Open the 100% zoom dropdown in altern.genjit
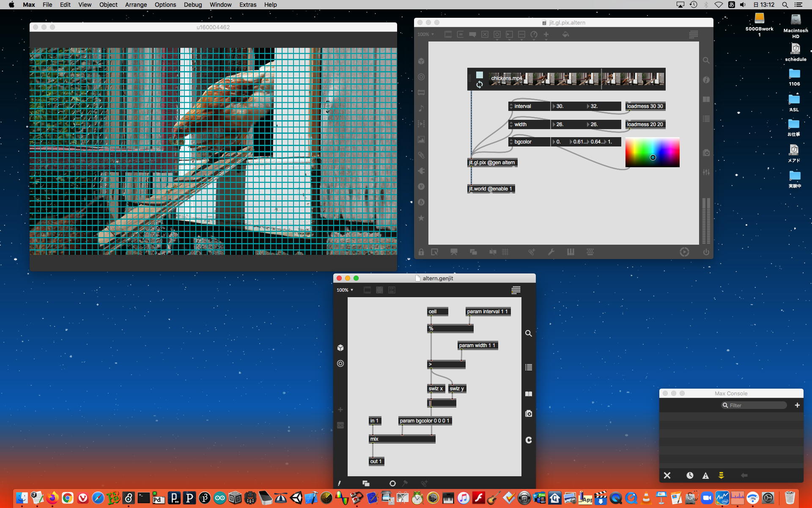Image resolution: width=812 pixels, height=508 pixels. [345, 290]
